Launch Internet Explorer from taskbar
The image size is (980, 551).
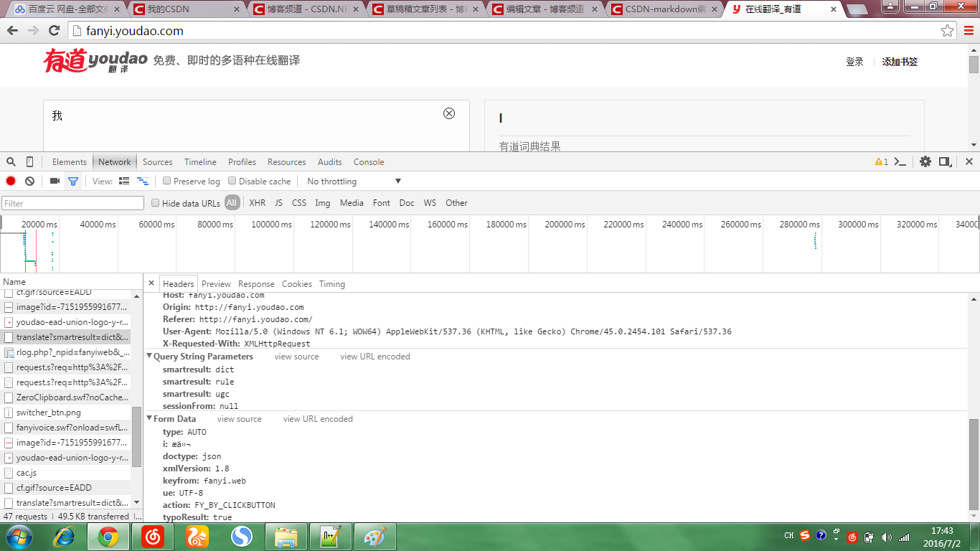pos(65,536)
